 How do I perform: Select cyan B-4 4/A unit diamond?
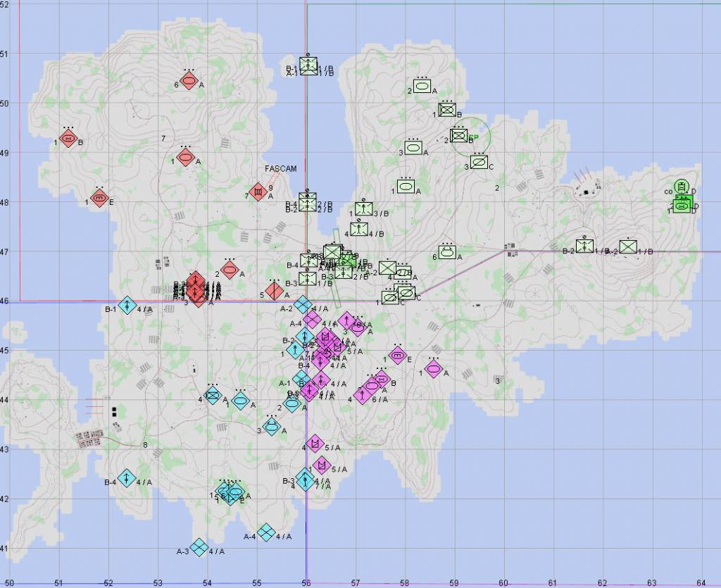(x=127, y=479)
